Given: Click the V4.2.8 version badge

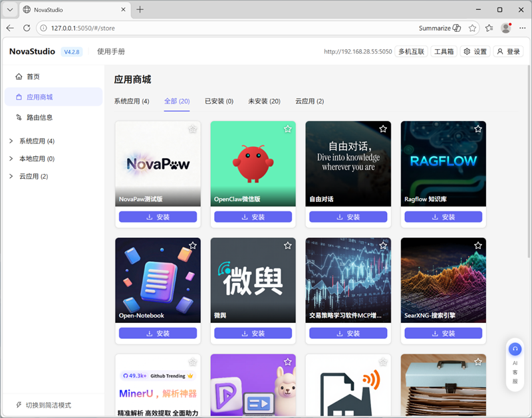Looking at the screenshot, I should point(72,52).
